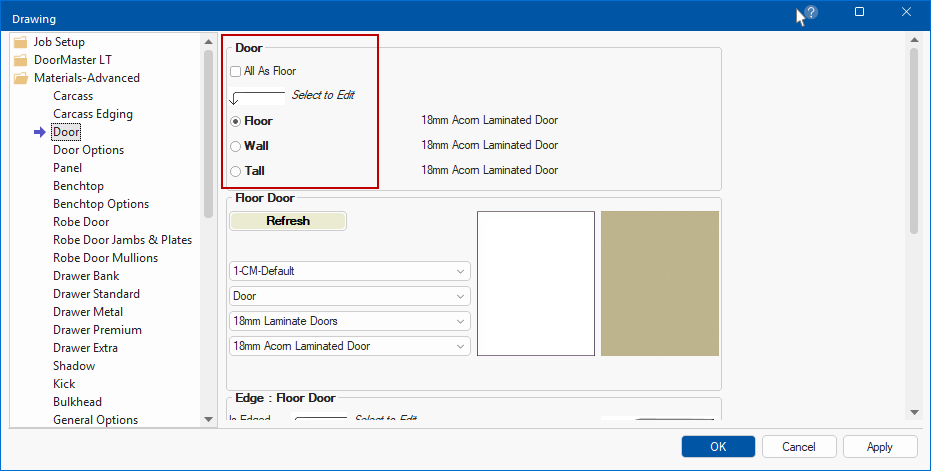931x471 pixels.
Task: Expand the 18mm Laminate Doors dropdown
Action: 350,321
